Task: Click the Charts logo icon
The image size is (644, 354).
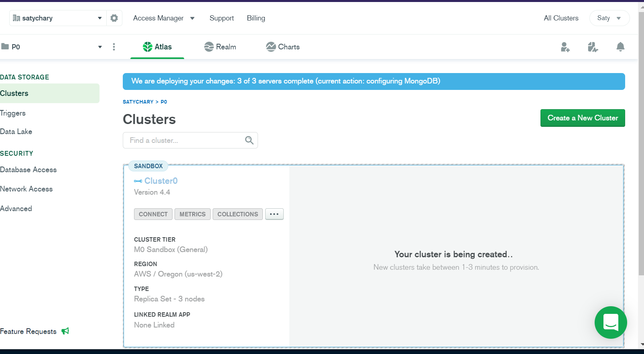Action: [x=271, y=47]
